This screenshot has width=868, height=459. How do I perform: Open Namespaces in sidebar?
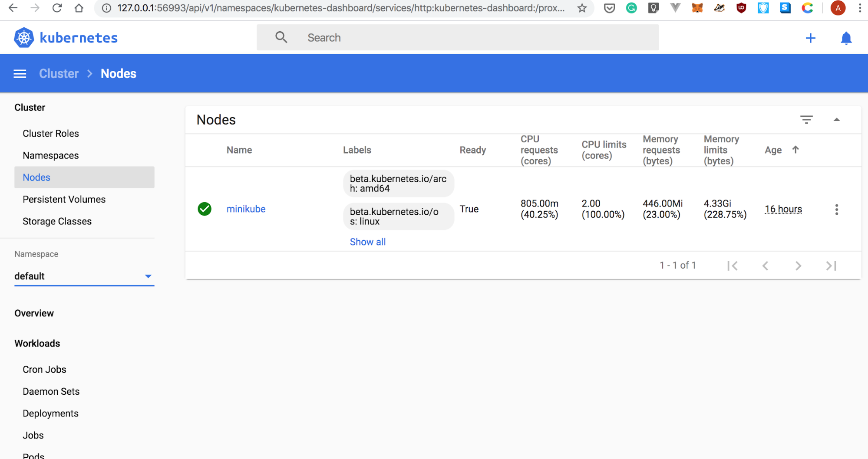click(x=51, y=156)
